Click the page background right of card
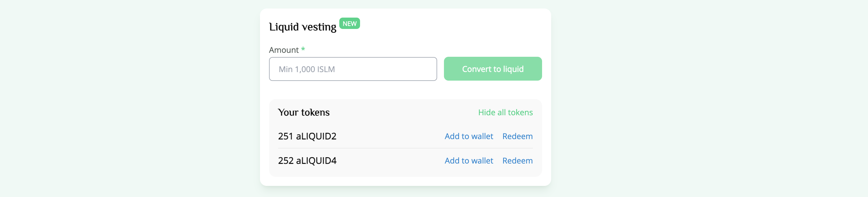The width and height of the screenshot is (868, 197). point(708,97)
